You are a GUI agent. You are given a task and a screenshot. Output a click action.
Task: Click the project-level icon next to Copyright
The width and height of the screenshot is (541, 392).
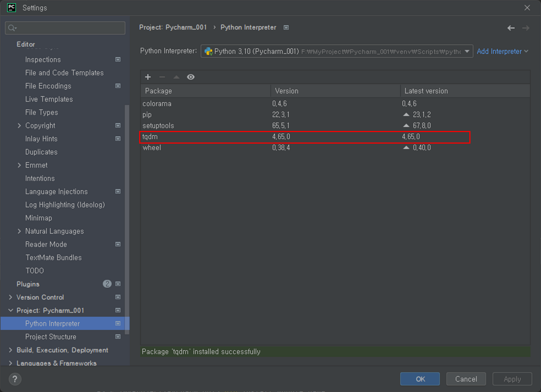tap(118, 126)
